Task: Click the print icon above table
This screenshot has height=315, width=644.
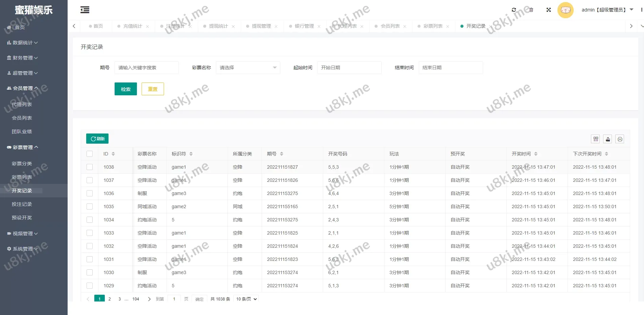Action: click(x=620, y=139)
